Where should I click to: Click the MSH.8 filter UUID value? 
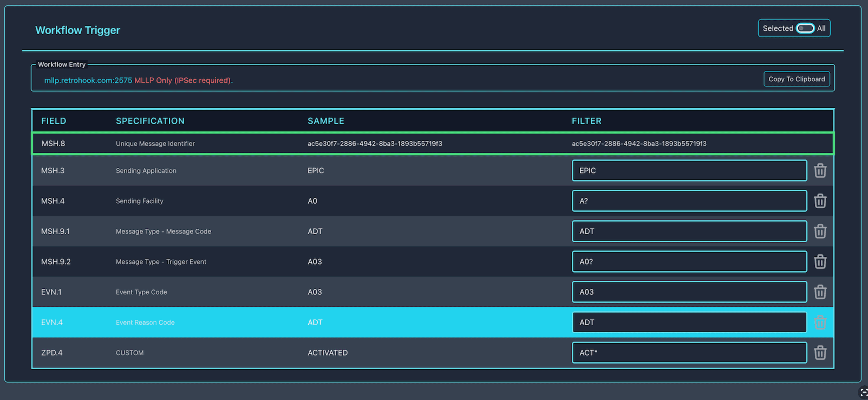point(639,144)
